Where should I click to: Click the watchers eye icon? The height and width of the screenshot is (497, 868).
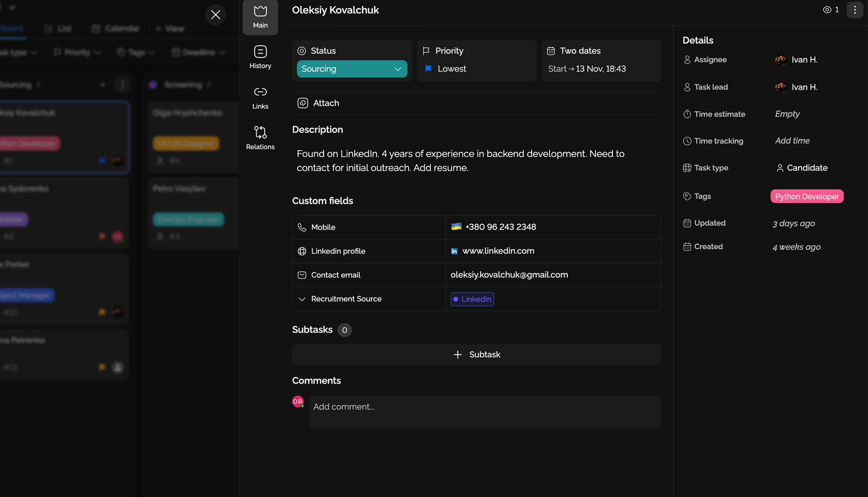[827, 10]
